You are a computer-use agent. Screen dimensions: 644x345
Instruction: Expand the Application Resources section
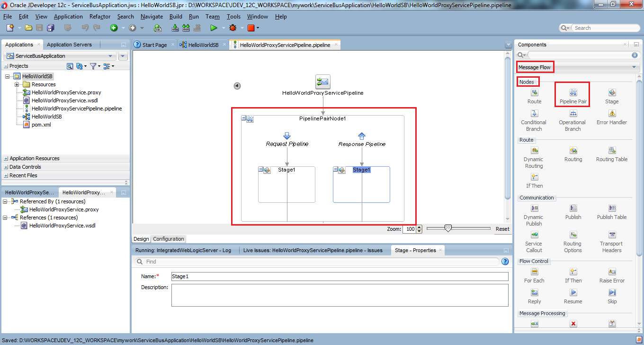point(6,158)
